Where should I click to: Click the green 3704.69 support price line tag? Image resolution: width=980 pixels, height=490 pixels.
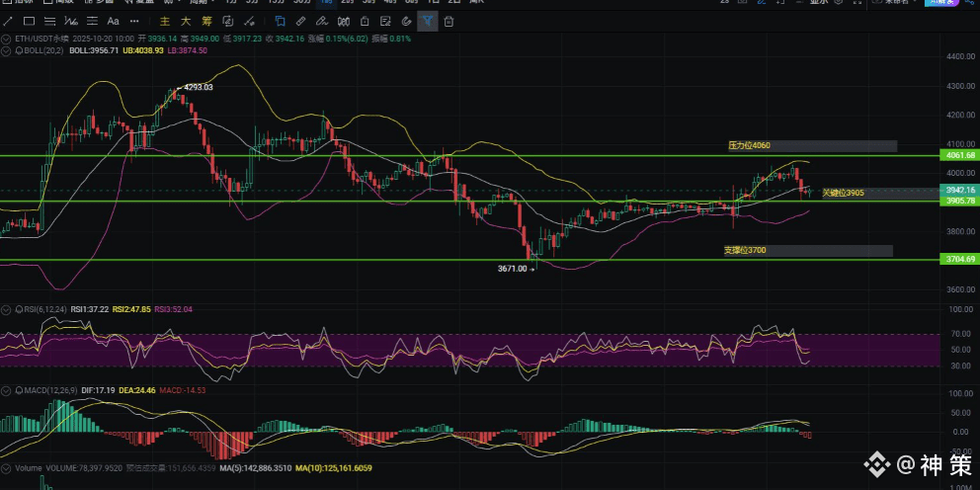coord(959,259)
